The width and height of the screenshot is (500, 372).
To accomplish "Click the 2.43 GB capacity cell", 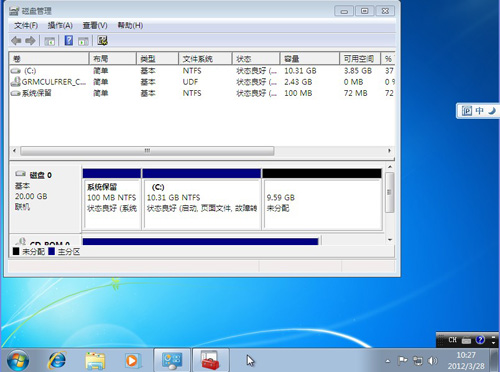I will [298, 82].
